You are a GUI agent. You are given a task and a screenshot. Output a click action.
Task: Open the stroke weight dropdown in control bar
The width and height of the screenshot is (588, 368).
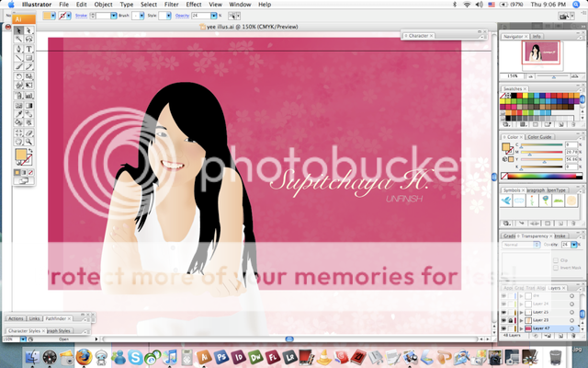click(113, 16)
